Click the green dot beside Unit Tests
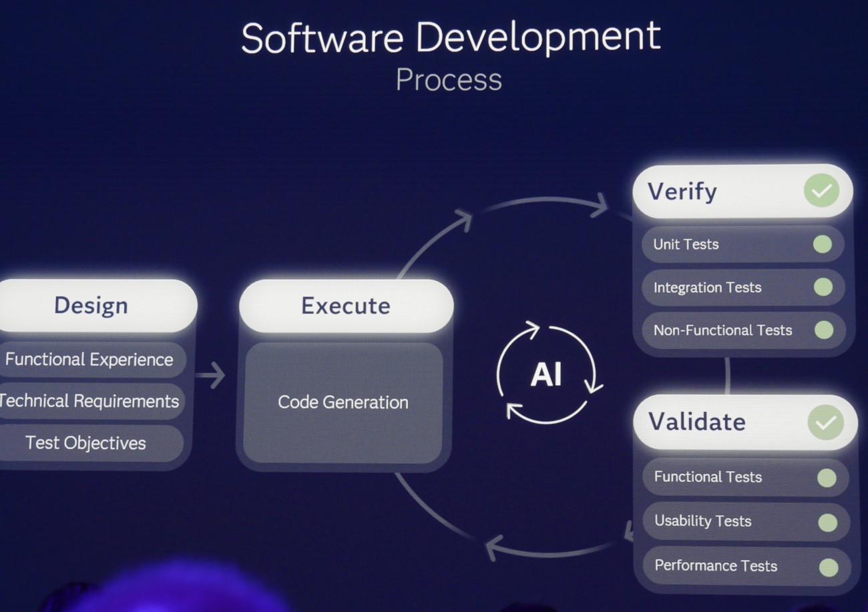The height and width of the screenshot is (612, 868). point(822,244)
